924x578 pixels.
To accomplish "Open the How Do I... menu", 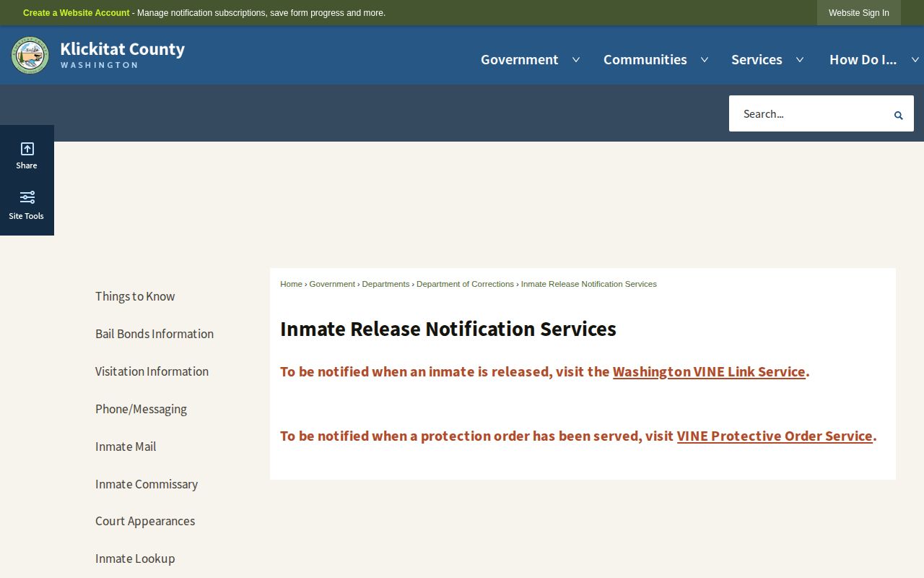I will (863, 60).
